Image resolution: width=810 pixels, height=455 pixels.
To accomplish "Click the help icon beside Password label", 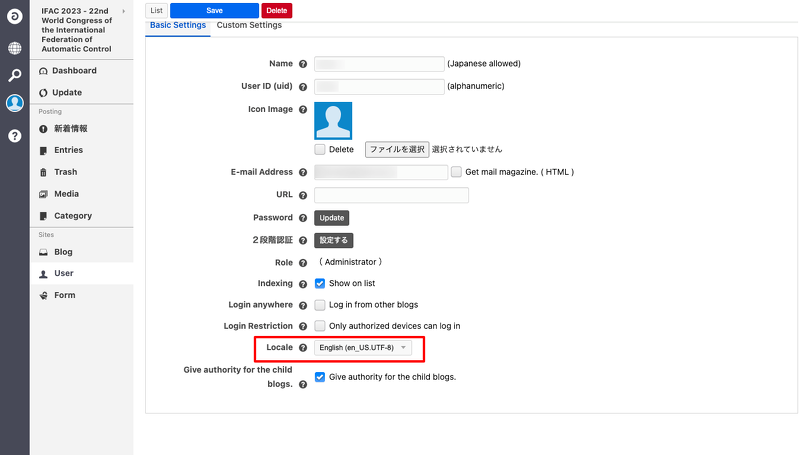I will click(303, 218).
